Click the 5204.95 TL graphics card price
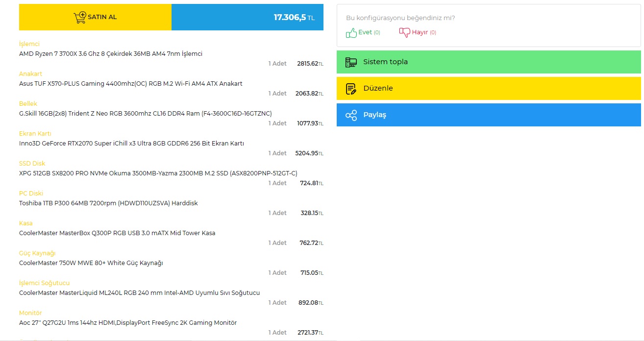Image resolution: width=644 pixels, height=341 pixels. [x=309, y=153]
